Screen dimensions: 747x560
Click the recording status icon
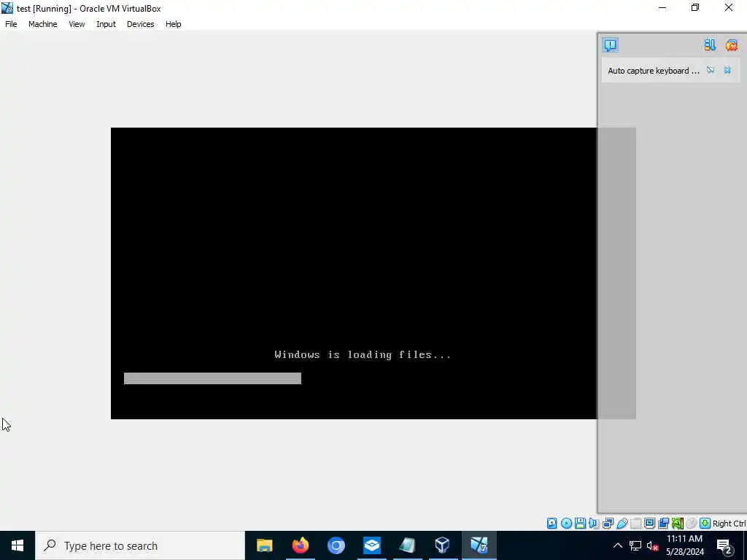pos(664,524)
